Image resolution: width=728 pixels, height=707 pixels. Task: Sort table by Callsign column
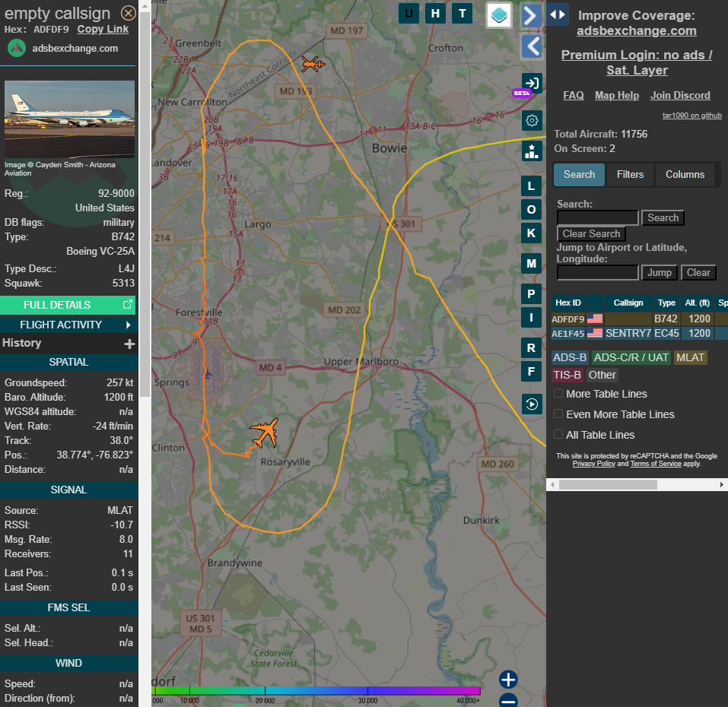click(628, 303)
